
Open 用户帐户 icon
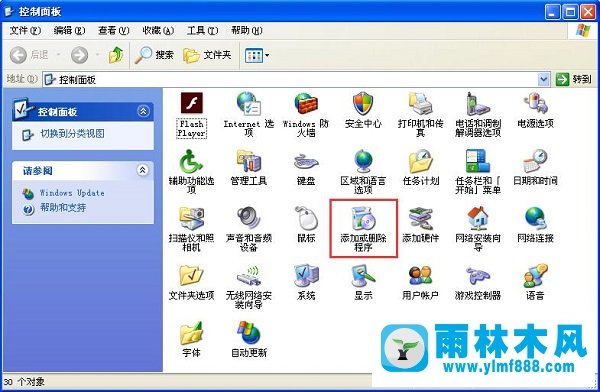(x=420, y=282)
